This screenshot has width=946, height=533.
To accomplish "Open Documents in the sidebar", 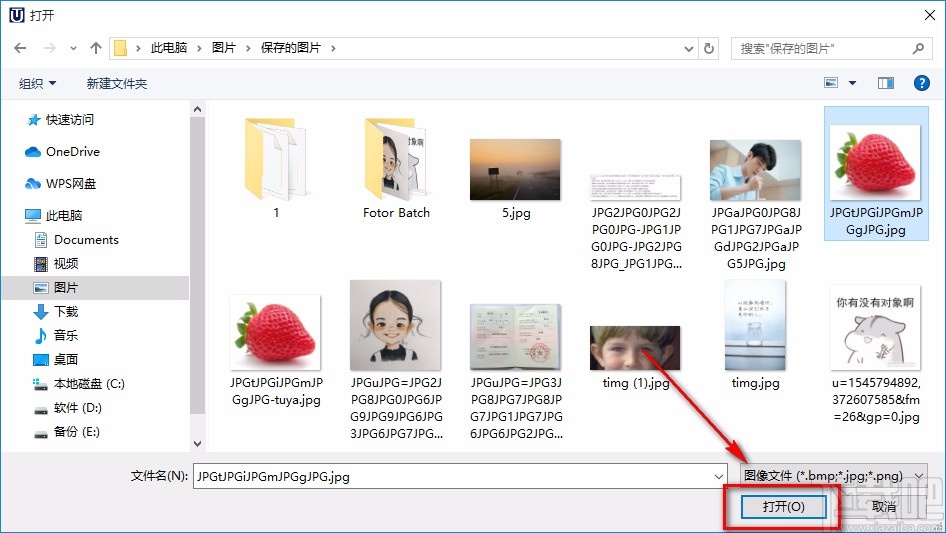I will pyautogui.click(x=76, y=240).
